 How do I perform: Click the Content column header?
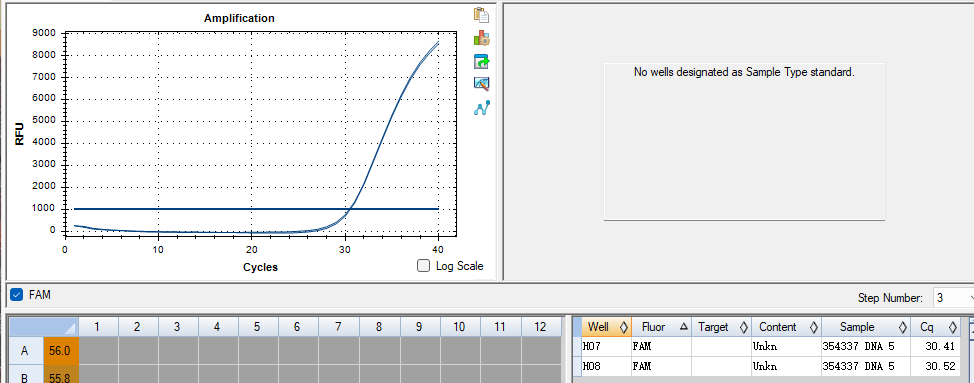tap(786, 327)
